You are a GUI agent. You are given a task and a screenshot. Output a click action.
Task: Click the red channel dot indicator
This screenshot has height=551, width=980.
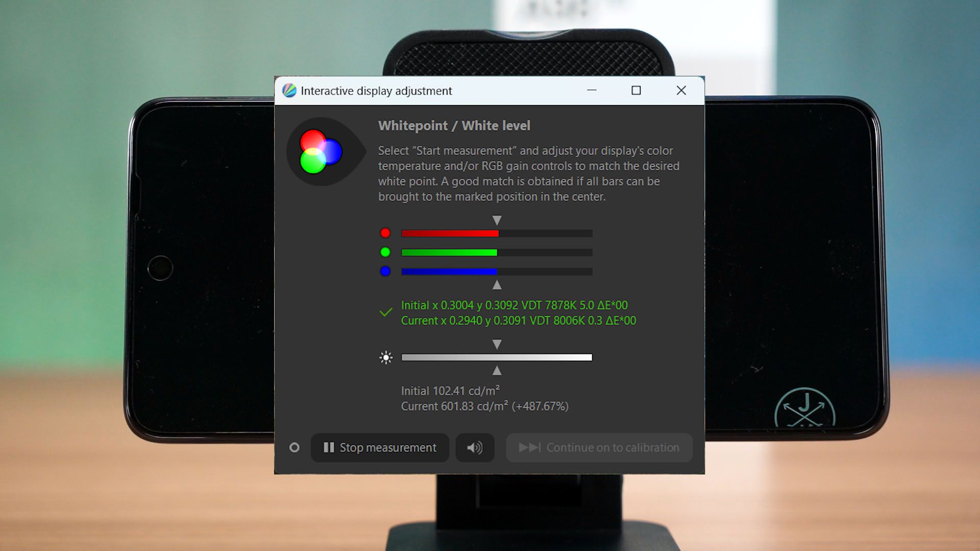[385, 233]
